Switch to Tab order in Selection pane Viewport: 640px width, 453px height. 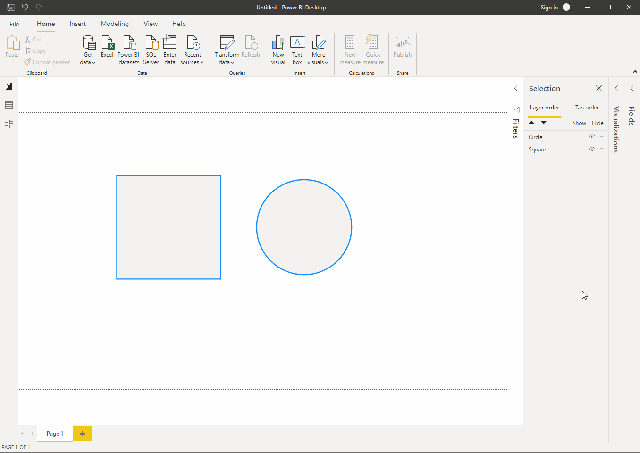point(585,107)
